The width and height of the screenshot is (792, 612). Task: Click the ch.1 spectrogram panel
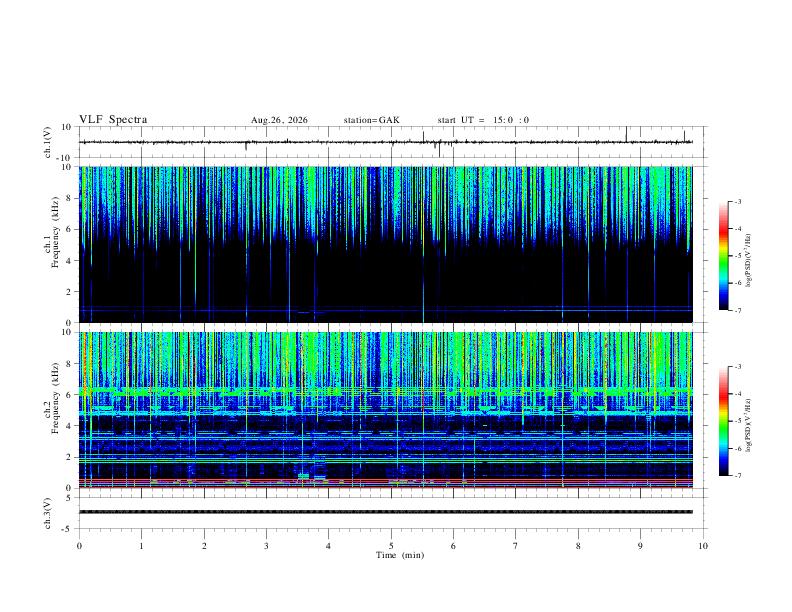click(386, 244)
